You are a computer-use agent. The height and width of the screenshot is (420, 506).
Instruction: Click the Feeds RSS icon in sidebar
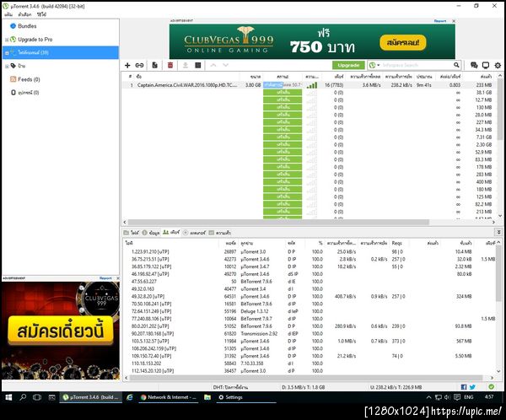click(13, 79)
